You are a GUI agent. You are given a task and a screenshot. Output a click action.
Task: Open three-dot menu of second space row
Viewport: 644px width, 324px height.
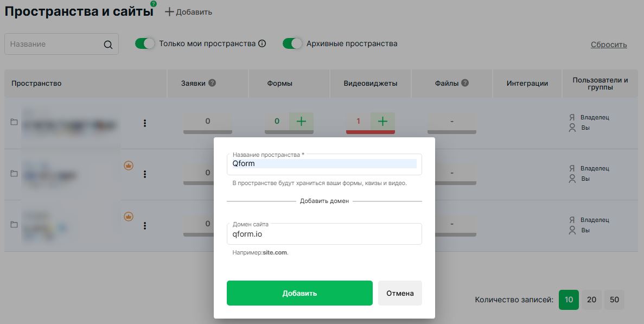point(145,174)
